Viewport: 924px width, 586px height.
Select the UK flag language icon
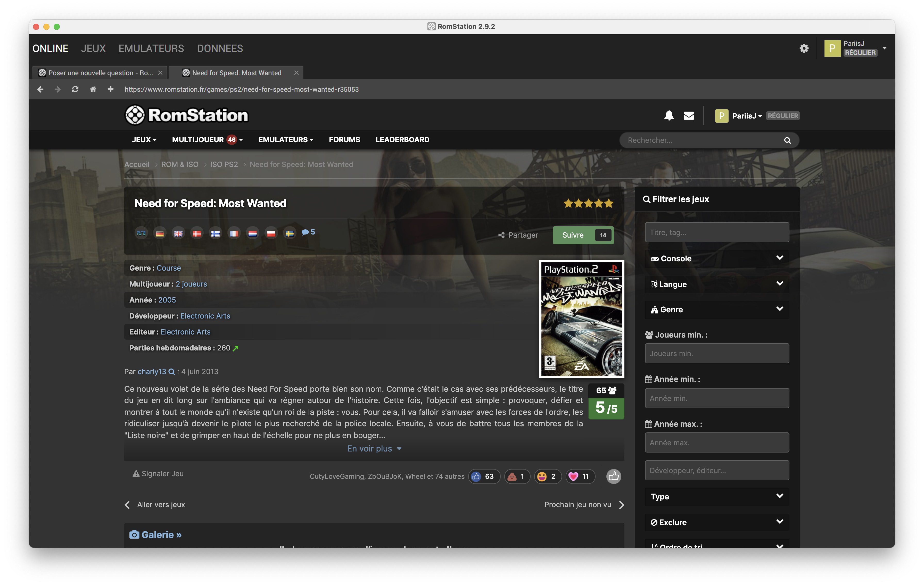tap(178, 233)
